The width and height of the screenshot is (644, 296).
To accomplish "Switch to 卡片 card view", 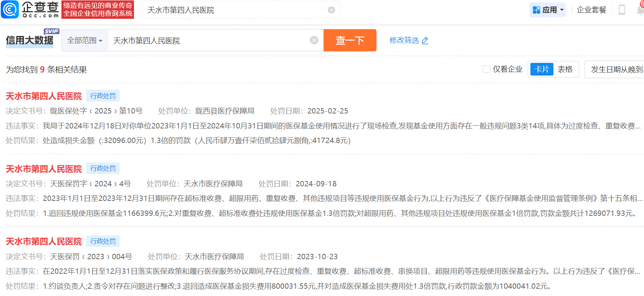I will click(x=542, y=69).
